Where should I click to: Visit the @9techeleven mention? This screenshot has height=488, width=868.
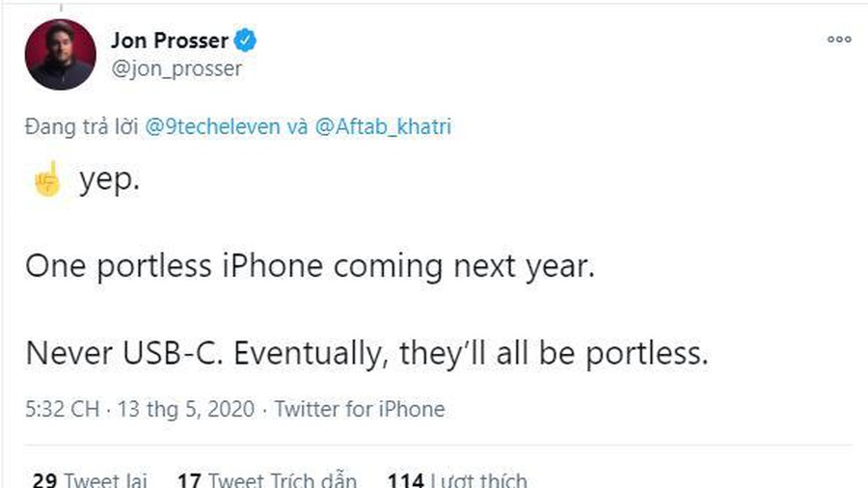click(x=212, y=128)
